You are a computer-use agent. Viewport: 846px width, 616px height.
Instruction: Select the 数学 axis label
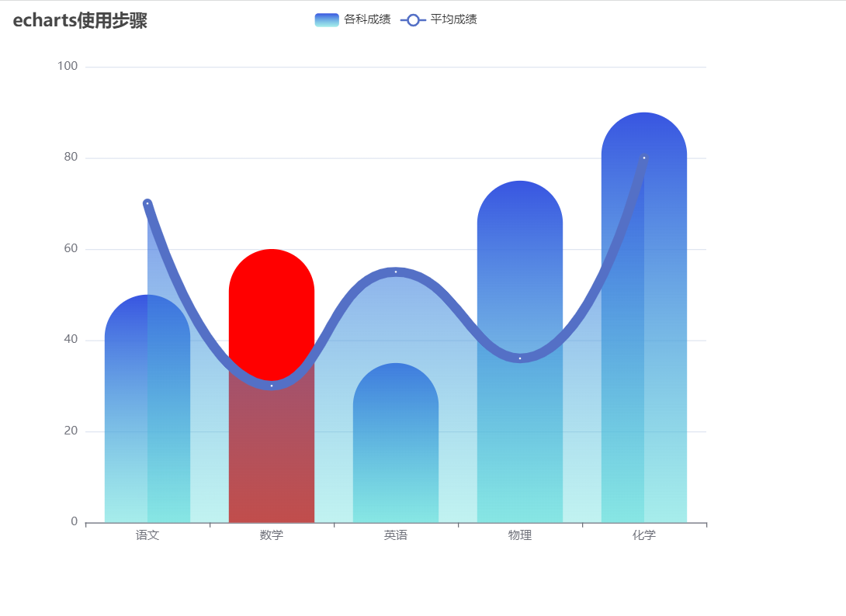(x=272, y=535)
